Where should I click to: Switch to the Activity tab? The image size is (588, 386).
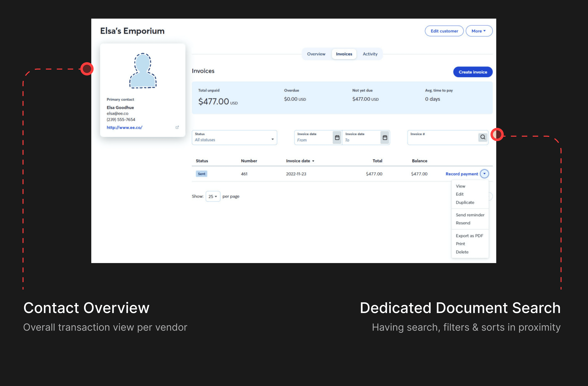tap(370, 54)
